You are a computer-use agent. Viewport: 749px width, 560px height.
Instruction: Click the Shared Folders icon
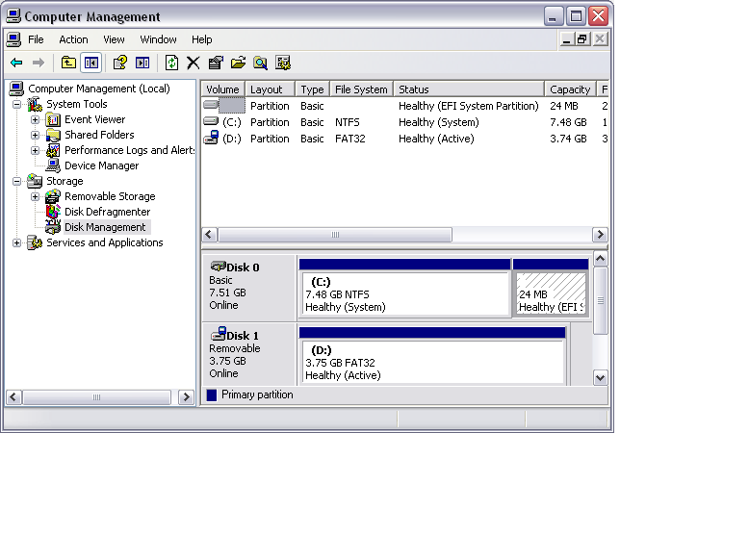53,135
